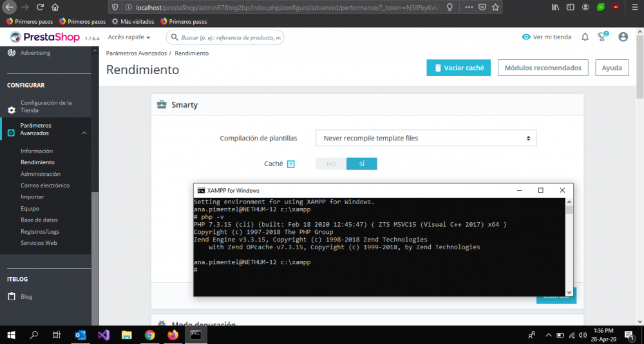Open the Firefox account icon
The height and width of the screenshot is (344, 644).
click(x=585, y=7)
